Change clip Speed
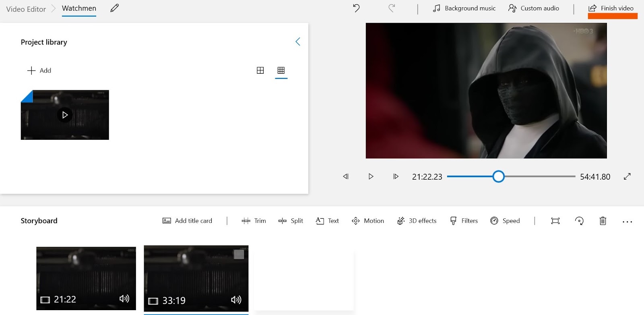Viewport: 644px width, 315px height. (505, 221)
